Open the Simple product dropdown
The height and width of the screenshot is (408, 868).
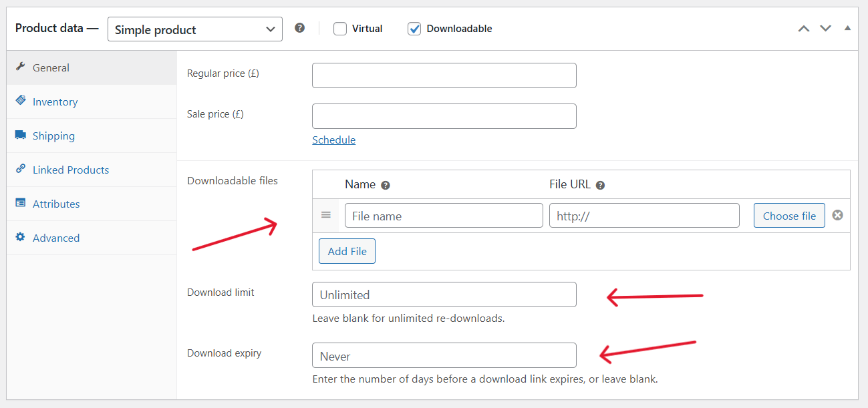pyautogui.click(x=194, y=29)
